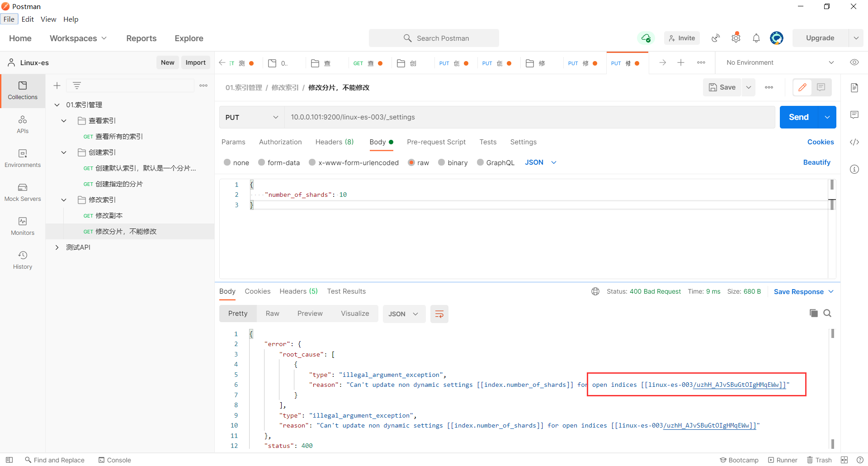Open the response JSON format dropdown
Image resolution: width=868 pixels, height=466 pixels.
404,314
